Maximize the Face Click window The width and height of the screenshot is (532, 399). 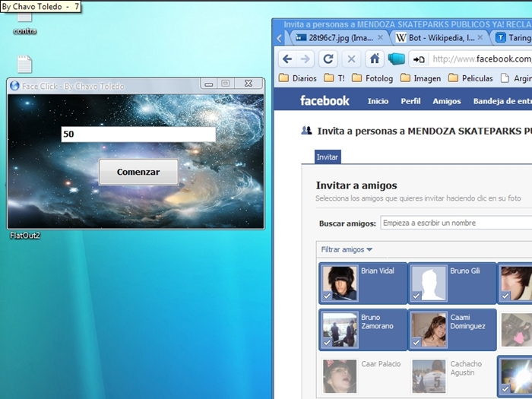[x=225, y=84]
